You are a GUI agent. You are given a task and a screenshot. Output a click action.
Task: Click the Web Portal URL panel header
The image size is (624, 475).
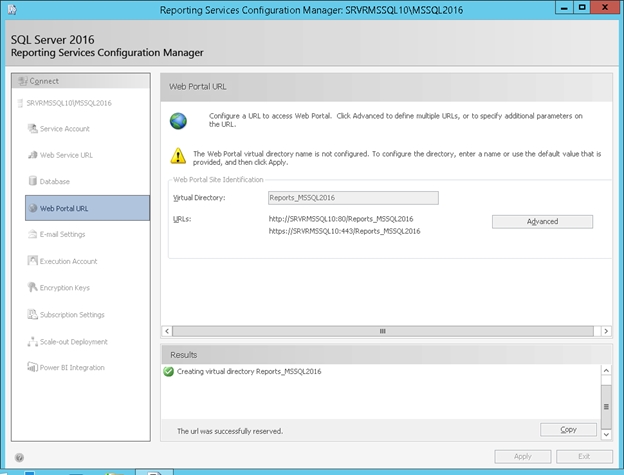point(386,87)
